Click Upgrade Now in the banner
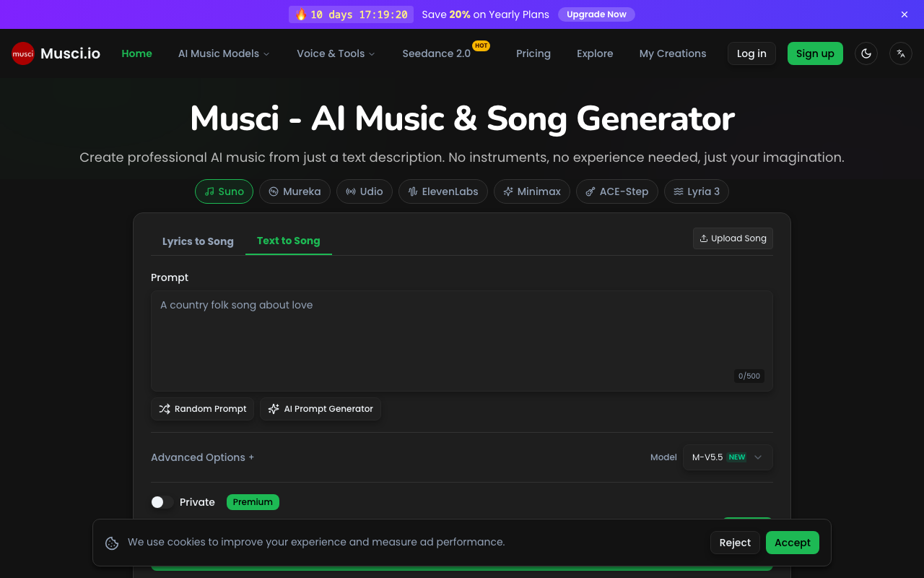 pyautogui.click(x=596, y=14)
